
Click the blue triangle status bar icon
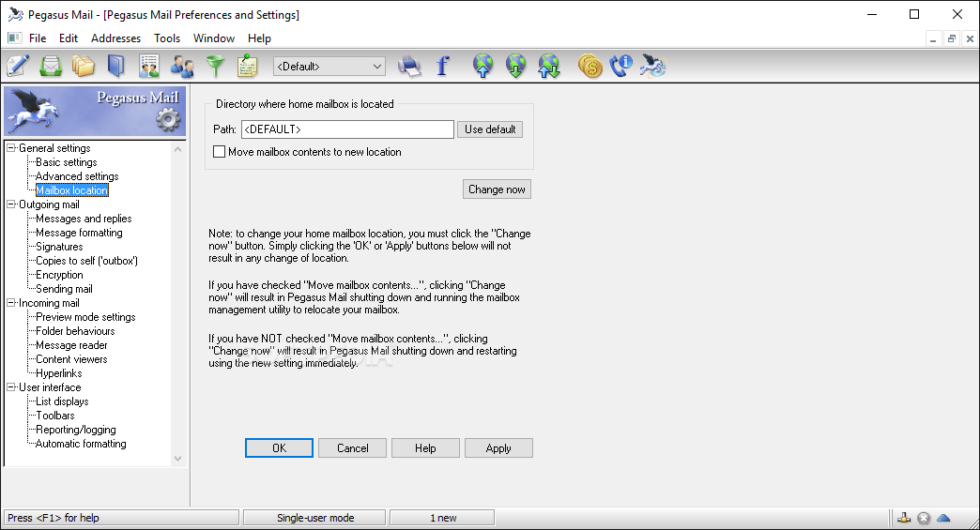tap(943, 518)
